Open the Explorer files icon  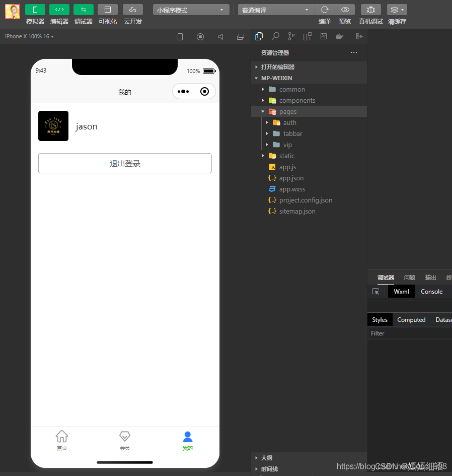tap(259, 36)
